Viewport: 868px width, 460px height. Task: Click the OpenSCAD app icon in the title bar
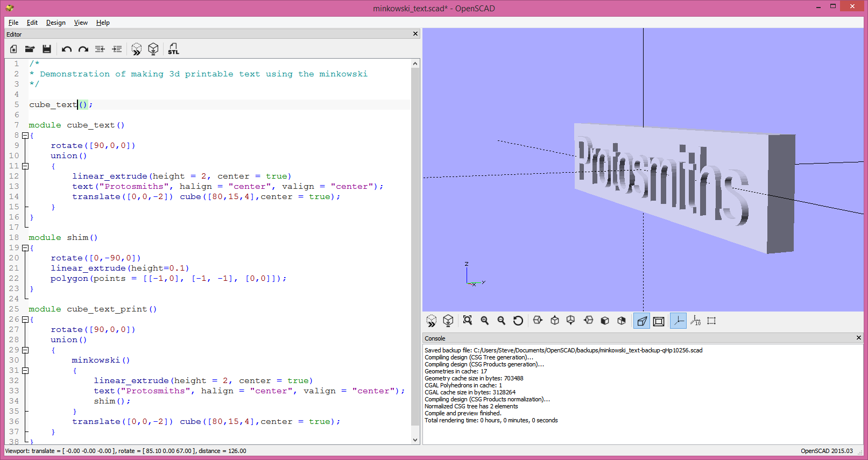pos(9,8)
